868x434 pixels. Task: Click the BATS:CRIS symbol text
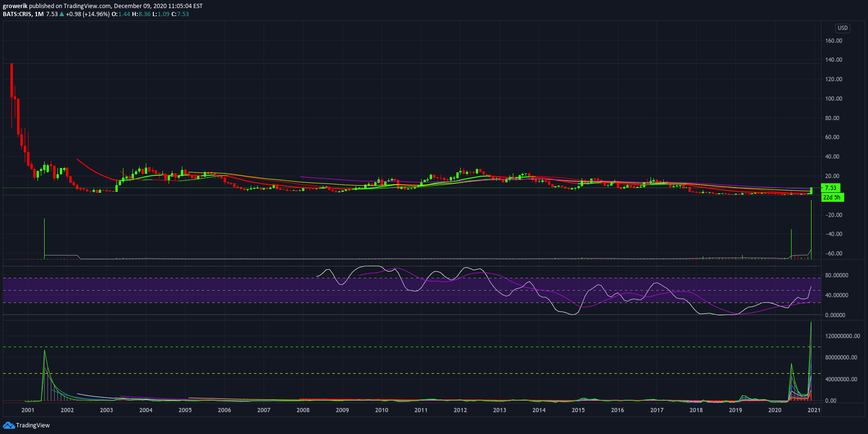click(x=17, y=14)
